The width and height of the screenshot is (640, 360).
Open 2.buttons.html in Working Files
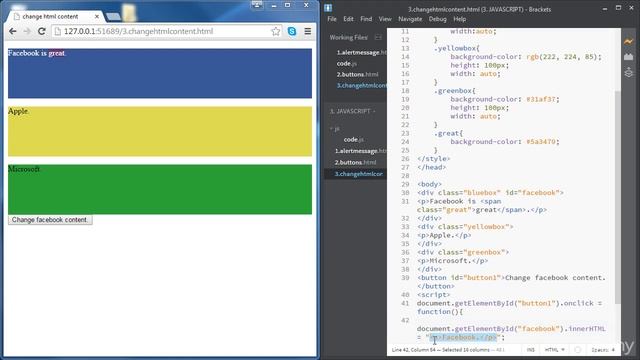(358, 75)
